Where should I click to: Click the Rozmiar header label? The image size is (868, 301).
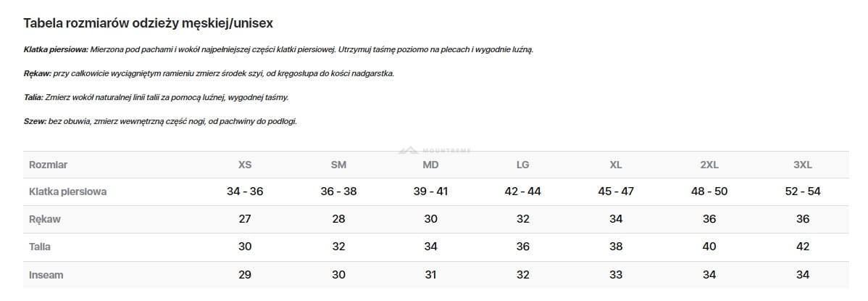click(x=48, y=165)
